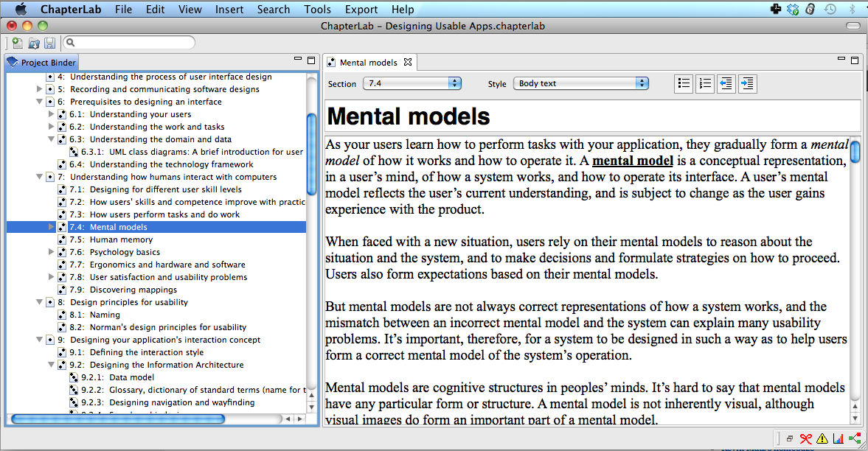Open the Style dropdown showing Body text
868x451 pixels.
[x=580, y=84]
